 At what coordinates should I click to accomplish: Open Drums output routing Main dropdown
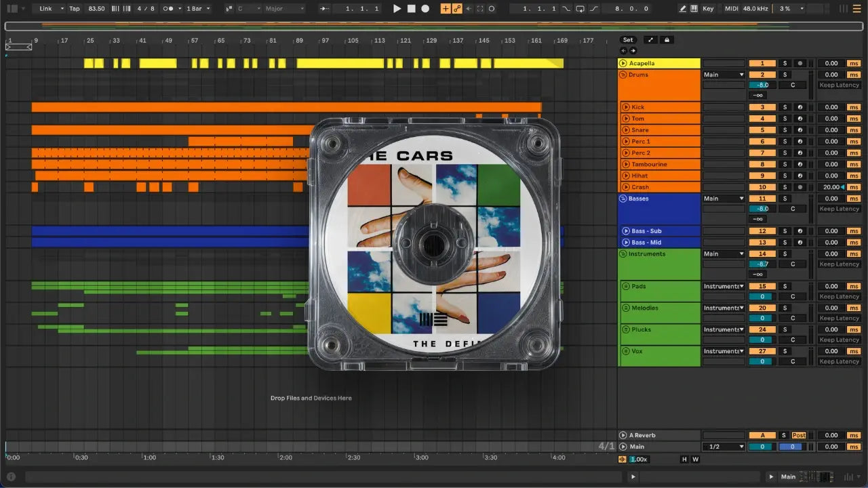[x=724, y=75]
